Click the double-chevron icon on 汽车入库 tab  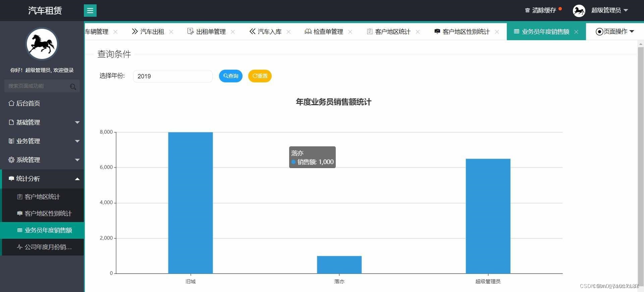coord(252,31)
